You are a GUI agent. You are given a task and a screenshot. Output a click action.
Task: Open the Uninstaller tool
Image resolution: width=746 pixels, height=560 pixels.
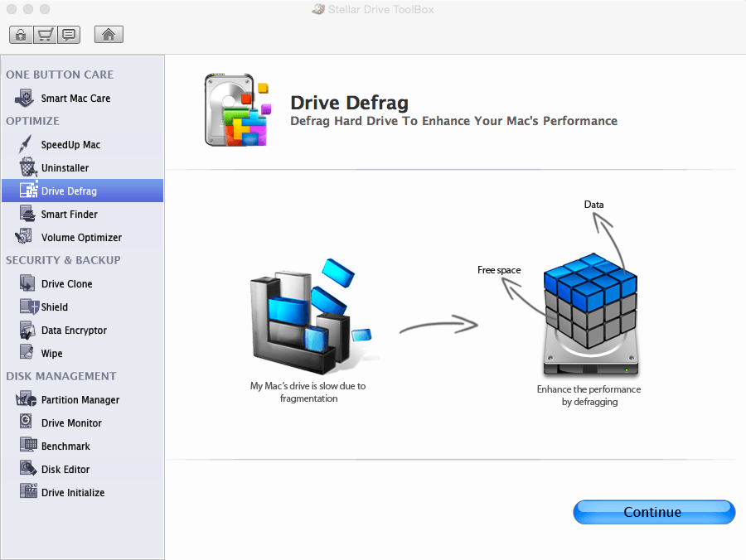[65, 168]
